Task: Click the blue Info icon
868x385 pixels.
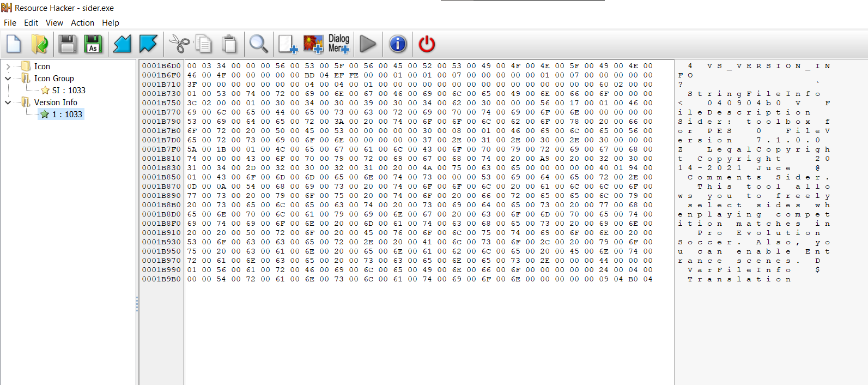Action: tap(398, 44)
